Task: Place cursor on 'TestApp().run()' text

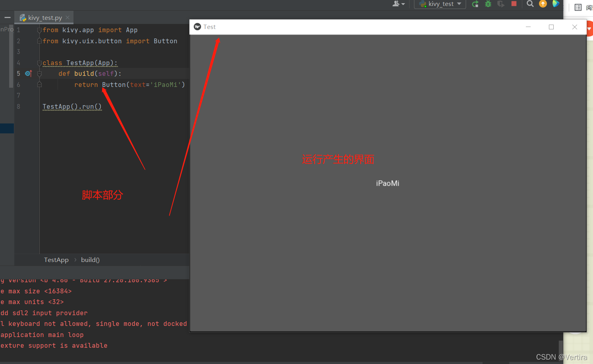Action: (x=72, y=106)
